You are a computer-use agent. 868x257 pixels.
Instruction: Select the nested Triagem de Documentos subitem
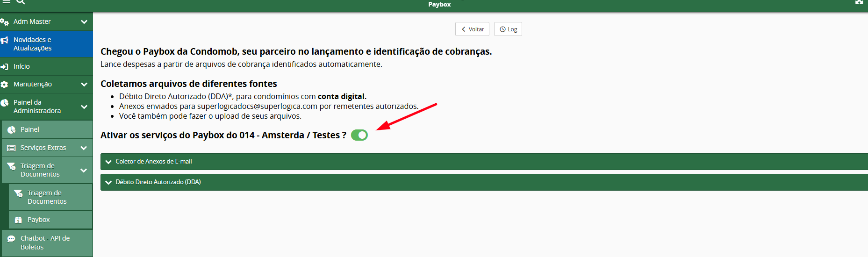[x=47, y=197]
